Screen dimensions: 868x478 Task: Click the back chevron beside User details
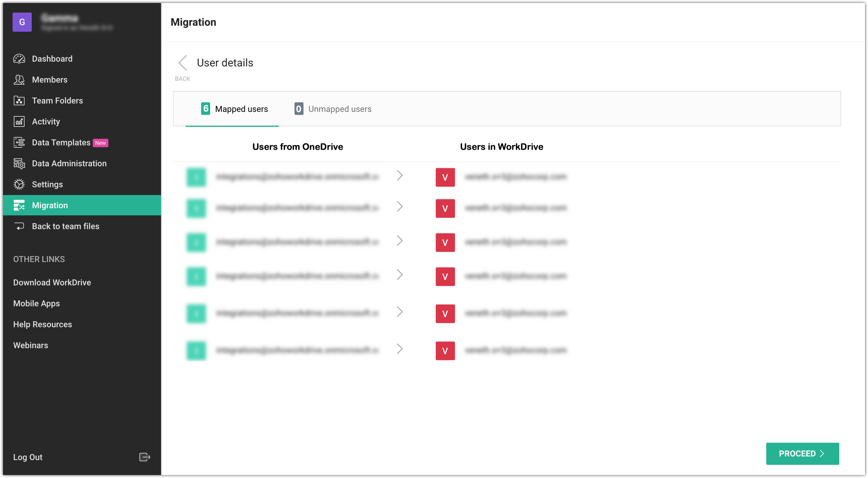pyautogui.click(x=183, y=63)
